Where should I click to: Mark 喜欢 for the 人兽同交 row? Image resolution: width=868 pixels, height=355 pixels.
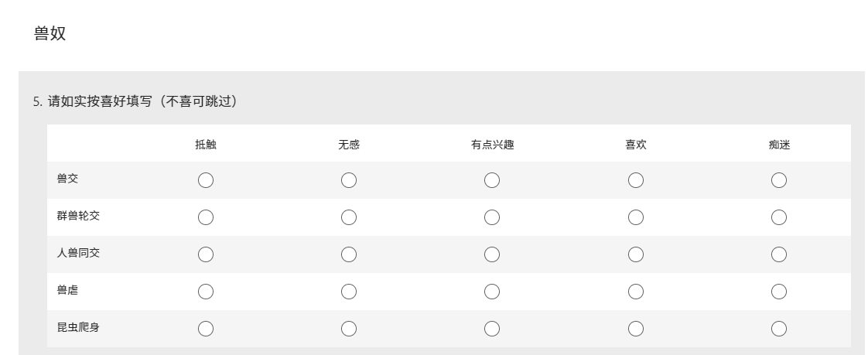tap(636, 254)
